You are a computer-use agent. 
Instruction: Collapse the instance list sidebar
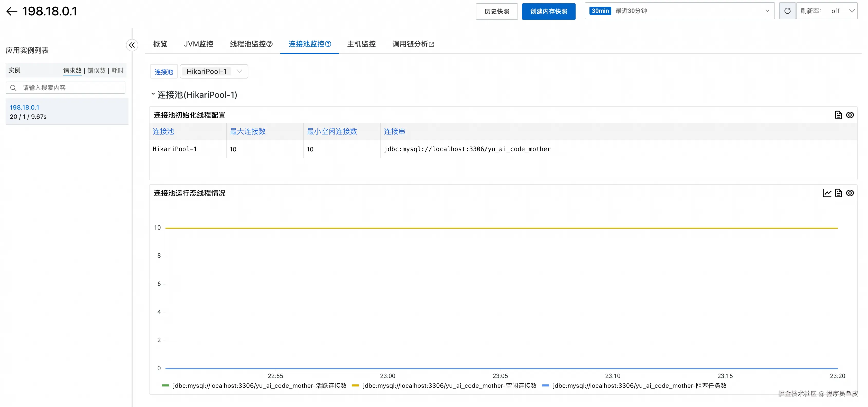132,45
